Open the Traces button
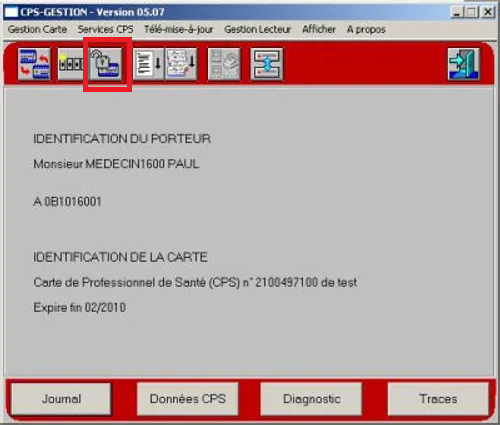The height and width of the screenshot is (425, 500). point(438,399)
